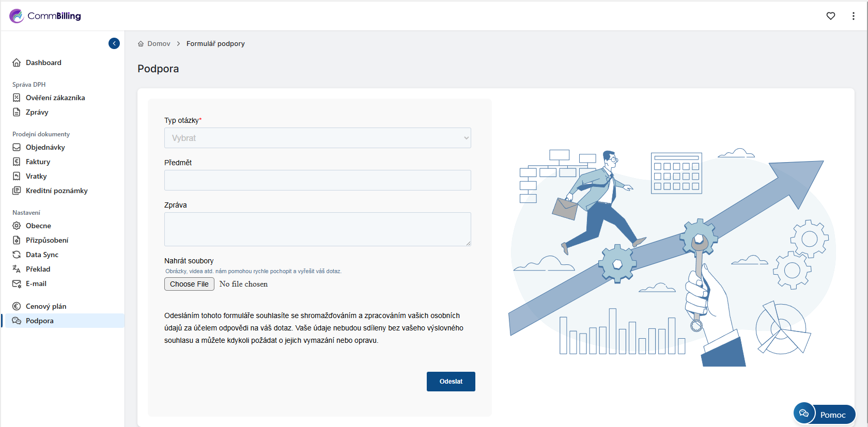This screenshot has height=427, width=868.
Task: Navigate to Domov breadcrumb link
Action: tap(158, 44)
